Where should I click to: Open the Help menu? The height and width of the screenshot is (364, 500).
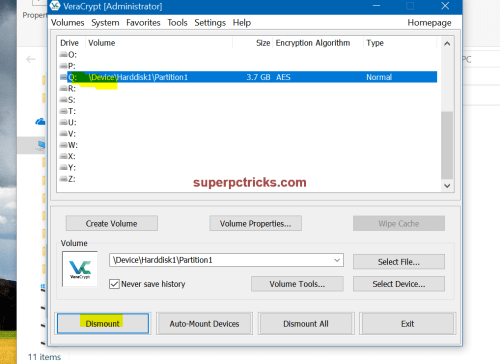[x=242, y=23]
